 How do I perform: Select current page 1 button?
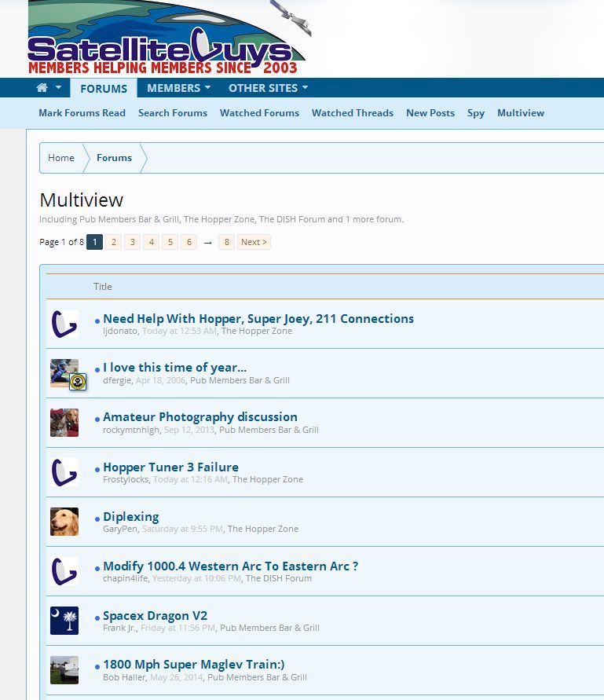pos(94,242)
